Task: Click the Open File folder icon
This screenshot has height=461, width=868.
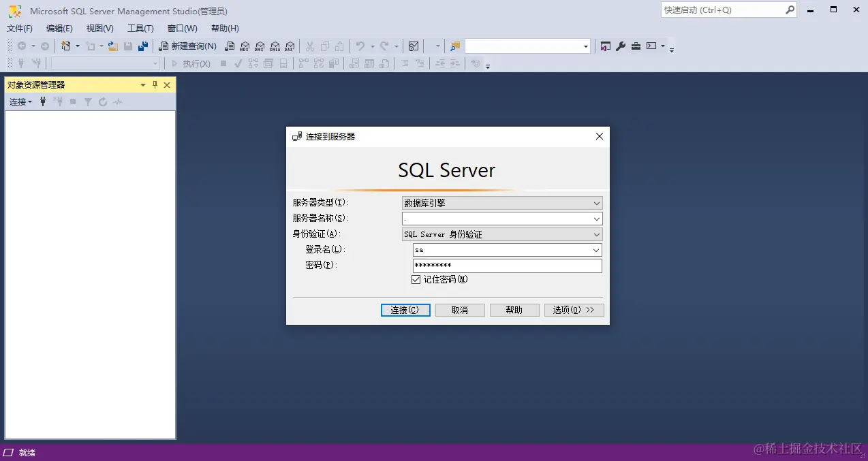Action: click(x=113, y=46)
